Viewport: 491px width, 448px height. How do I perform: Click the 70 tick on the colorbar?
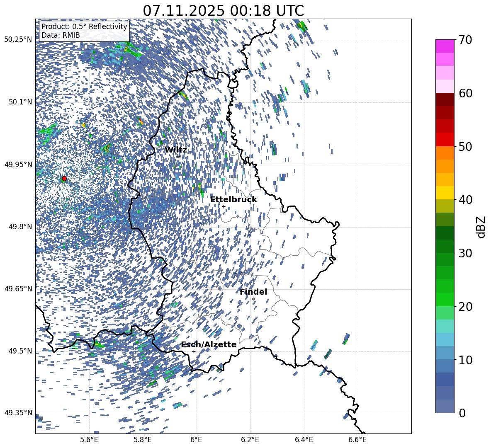point(465,40)
